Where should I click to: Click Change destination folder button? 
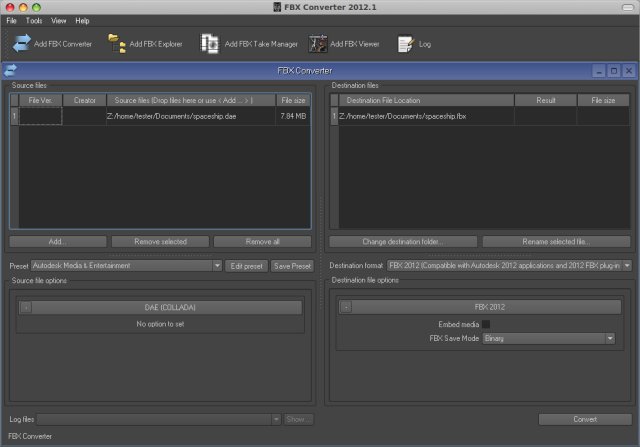403,242
